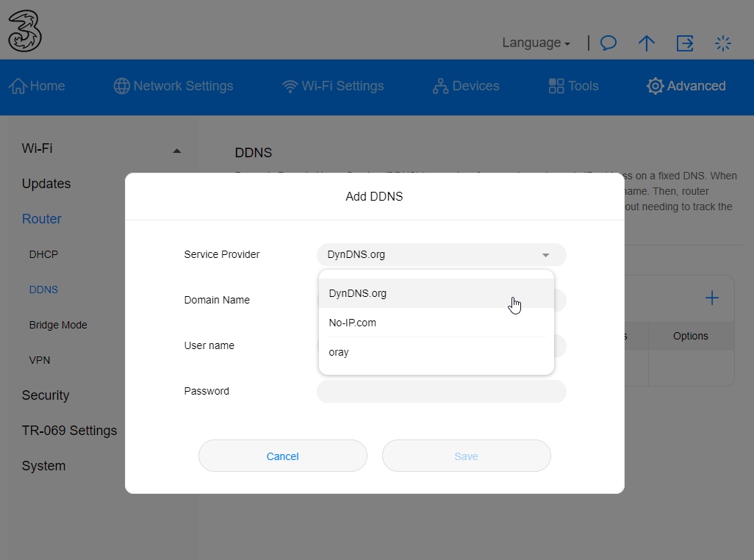This screenshot has height=560, width=754.
Task: Open the Tools tab
Action: (574, 86)
